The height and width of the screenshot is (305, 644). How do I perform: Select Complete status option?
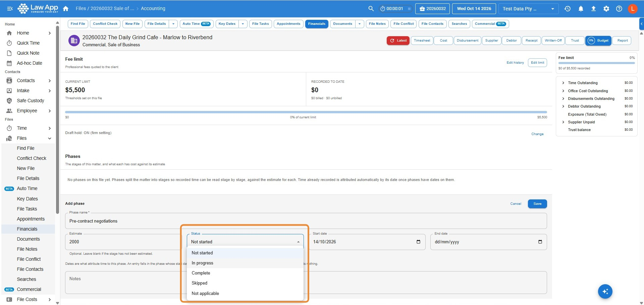coord(245,273)
